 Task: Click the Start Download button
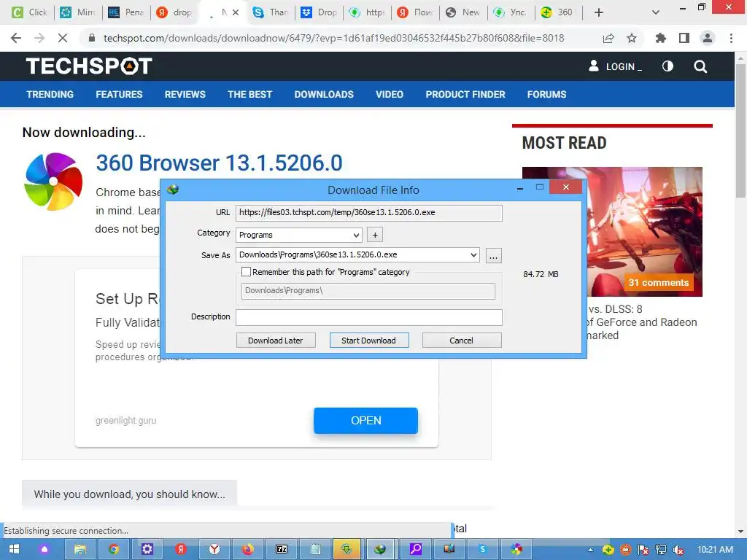368,341
